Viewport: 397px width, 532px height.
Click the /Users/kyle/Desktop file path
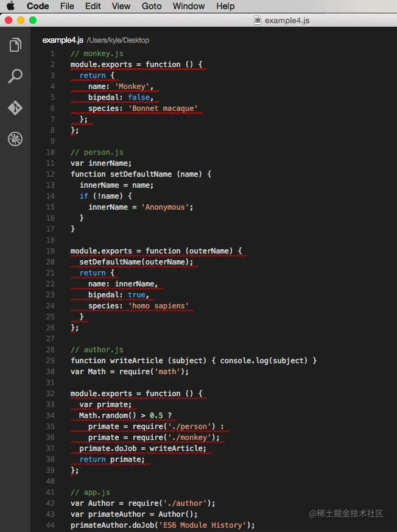pyautogui.click(x=118, y=40)
